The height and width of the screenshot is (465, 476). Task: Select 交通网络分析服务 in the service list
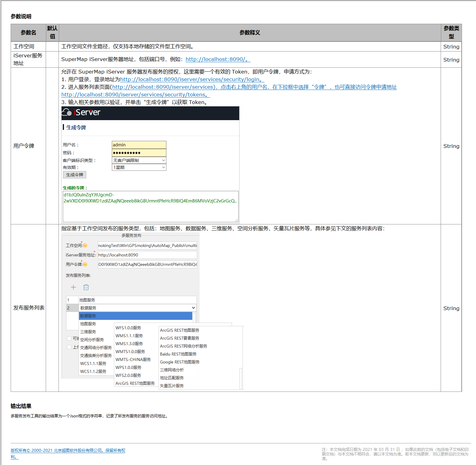(x=96, y=348)
